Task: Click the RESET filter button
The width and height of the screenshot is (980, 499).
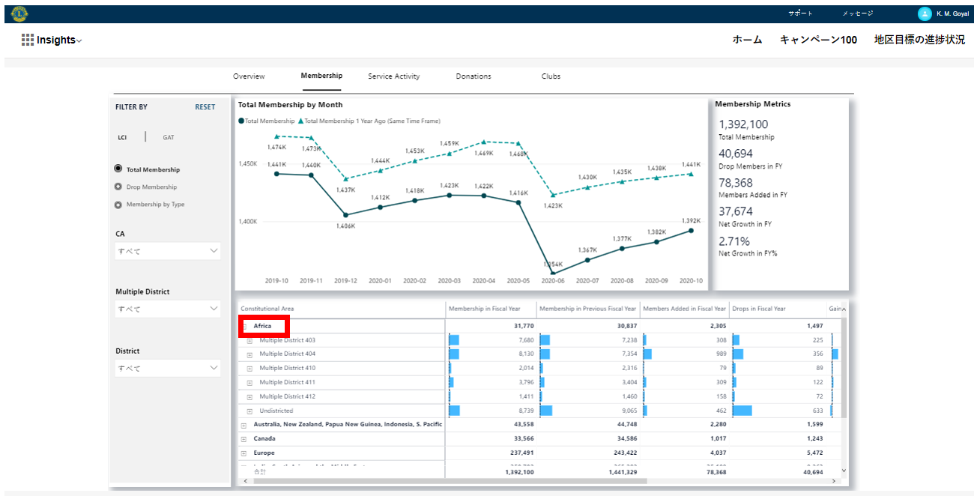Action: point(205,107)
